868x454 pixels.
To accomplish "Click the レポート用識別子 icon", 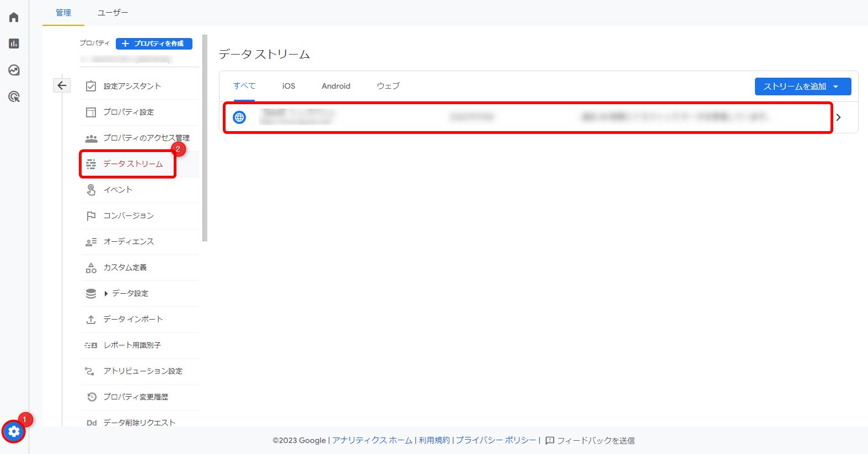I will (x=91, y=345).
